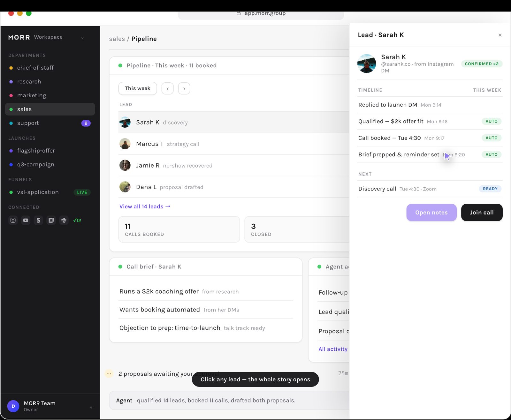Click 'Replied to launch DM' timeline entry
Image resolution: width=511 pixels, height=420 pixels.
point(430,105)
